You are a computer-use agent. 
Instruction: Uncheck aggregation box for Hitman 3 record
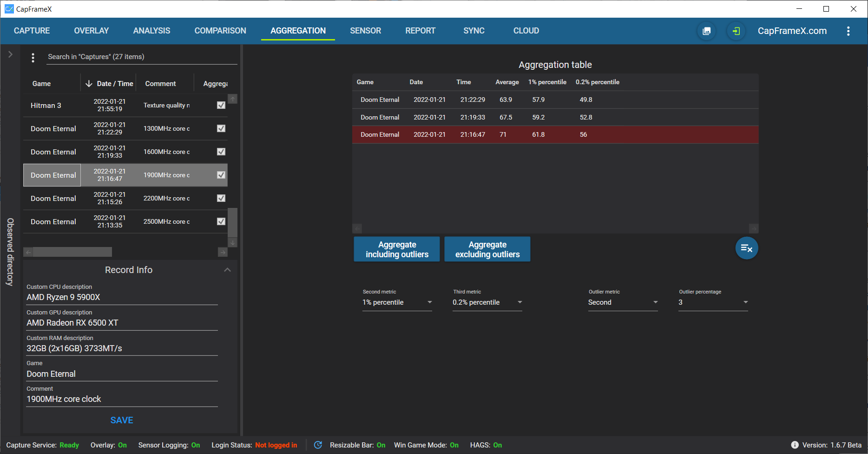[221, 105]
